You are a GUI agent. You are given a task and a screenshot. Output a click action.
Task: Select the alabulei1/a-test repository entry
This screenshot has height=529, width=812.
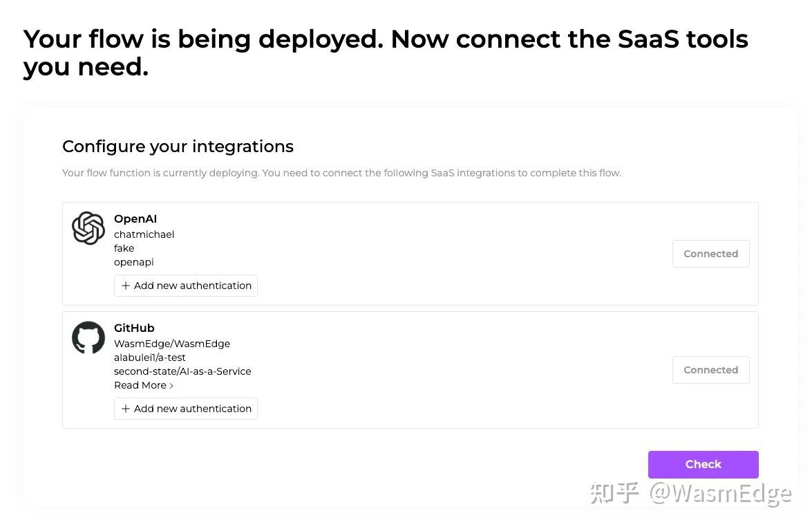click(x=150, y=358)
